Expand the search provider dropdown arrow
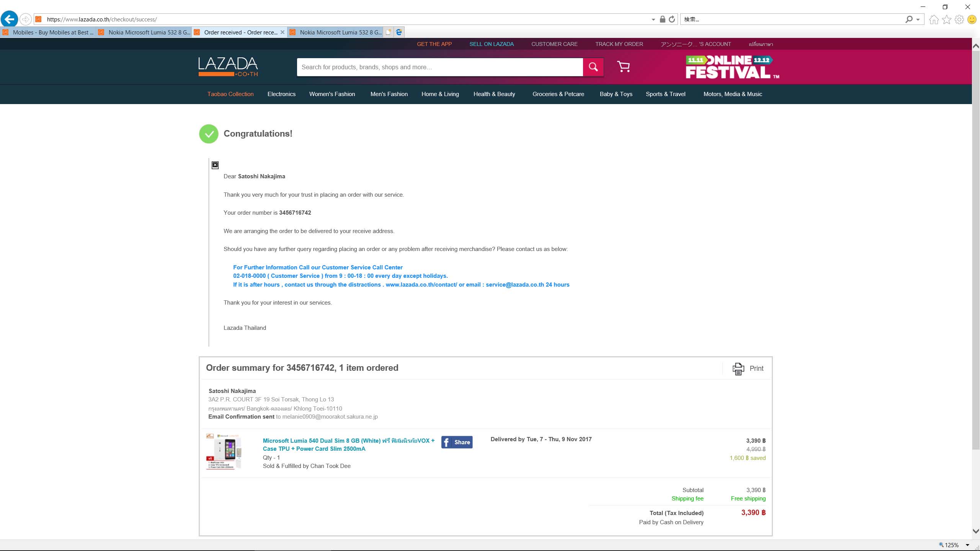 click(x=918, y=20)
